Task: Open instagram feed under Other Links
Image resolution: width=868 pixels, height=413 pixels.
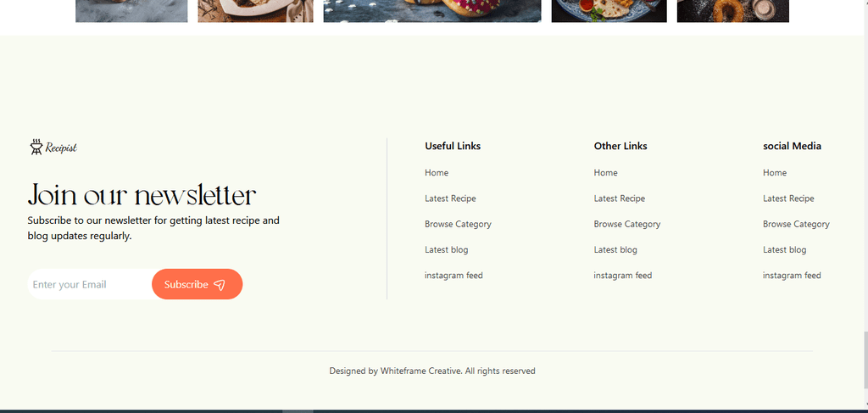Action: click(x=623, y=275)
